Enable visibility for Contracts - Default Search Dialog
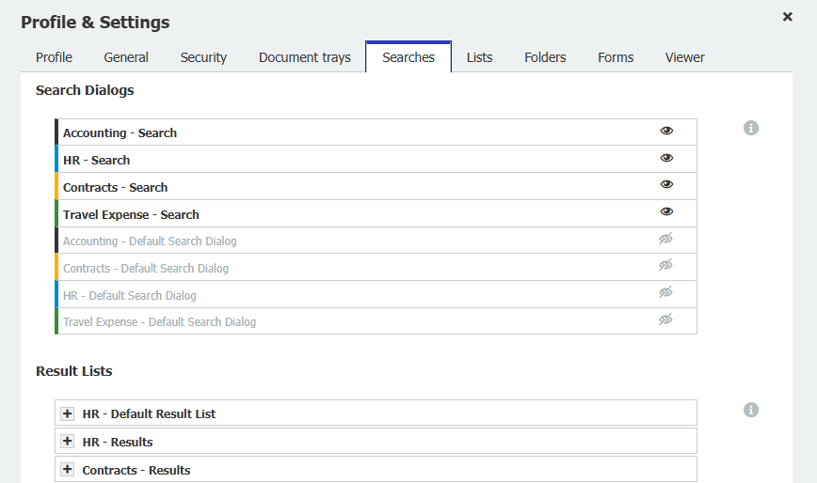The height and width of the screenshot is (483, 817). [666, 266]
